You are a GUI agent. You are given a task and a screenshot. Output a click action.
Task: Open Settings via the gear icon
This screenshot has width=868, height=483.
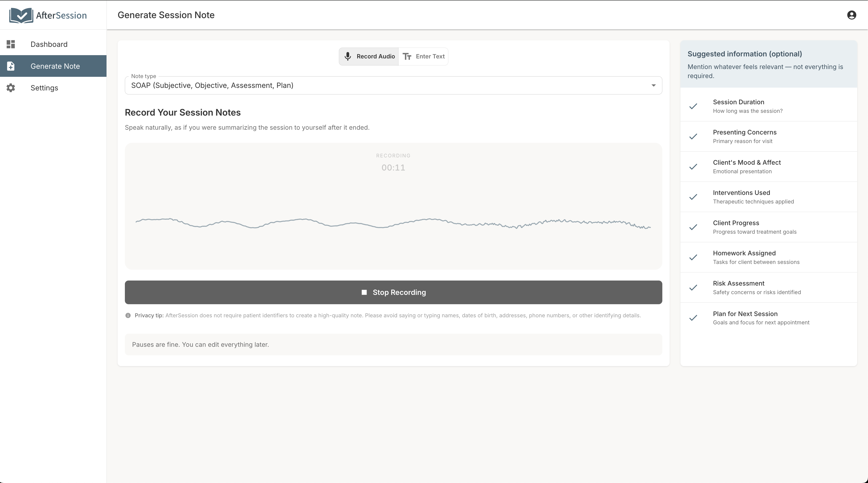[x=10, y=88]
